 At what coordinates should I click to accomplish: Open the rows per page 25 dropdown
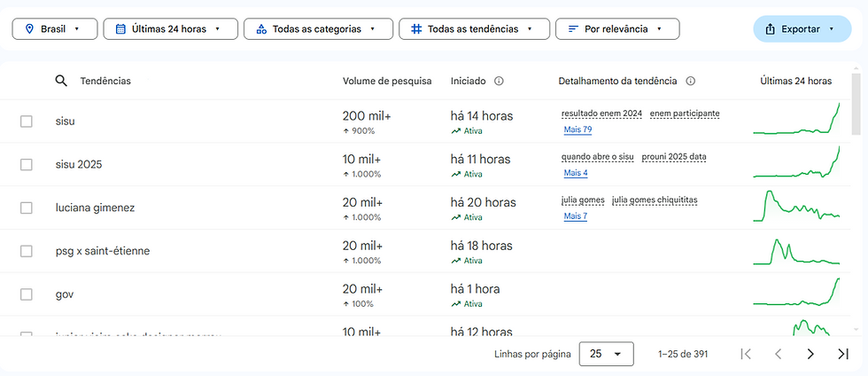point(606,354)
